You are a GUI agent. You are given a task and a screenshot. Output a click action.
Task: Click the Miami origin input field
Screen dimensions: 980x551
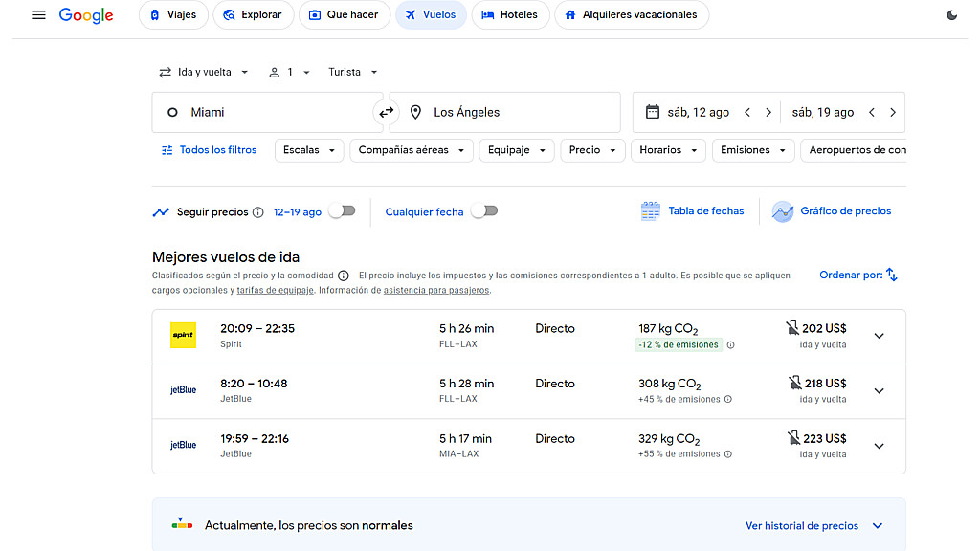pos(266,112)
